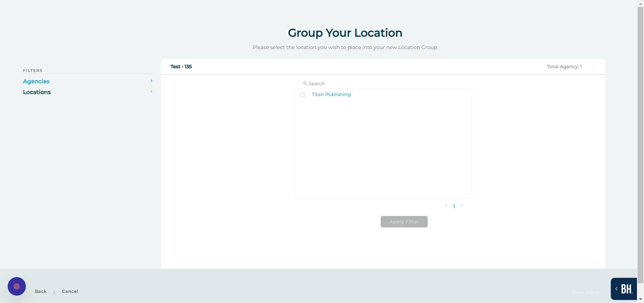Click the scrollbar down arrow
Image resolution: width=644 pixels, height=303 pixels.
point(640,299)
